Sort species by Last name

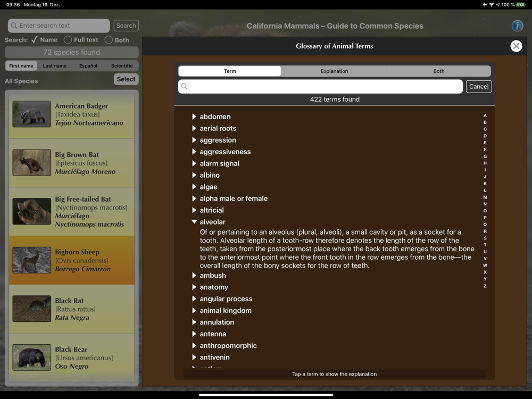(x=55, y=66)
